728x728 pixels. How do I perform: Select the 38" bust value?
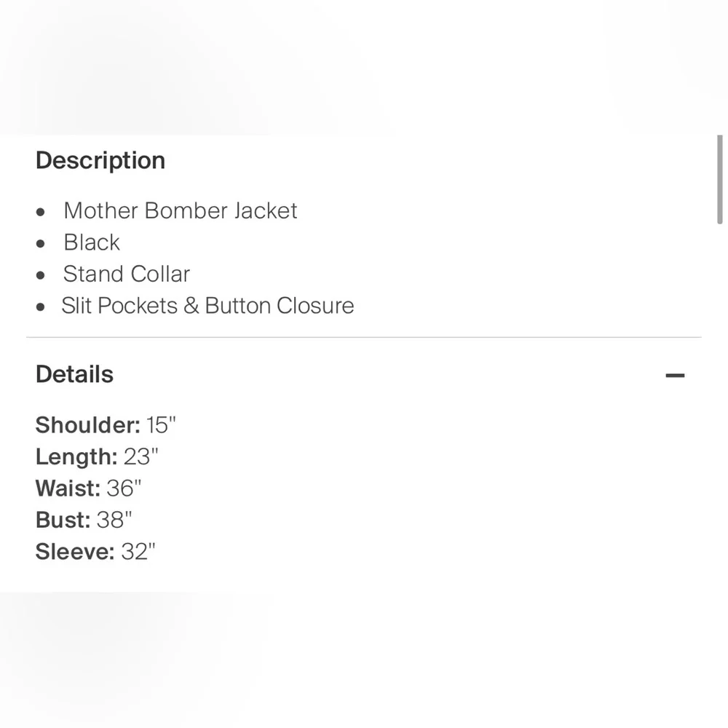coord(115,521)
